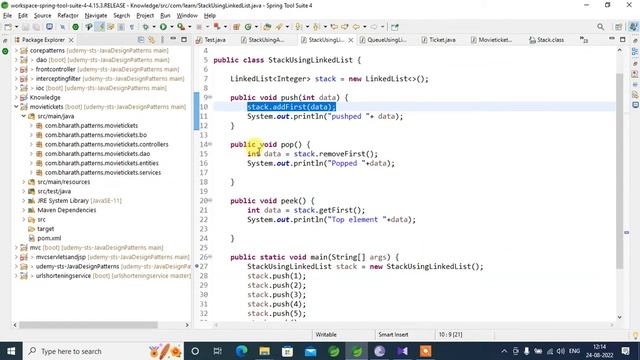
Task: Open Task View on taskbar
Action: [x=218, y=351]
